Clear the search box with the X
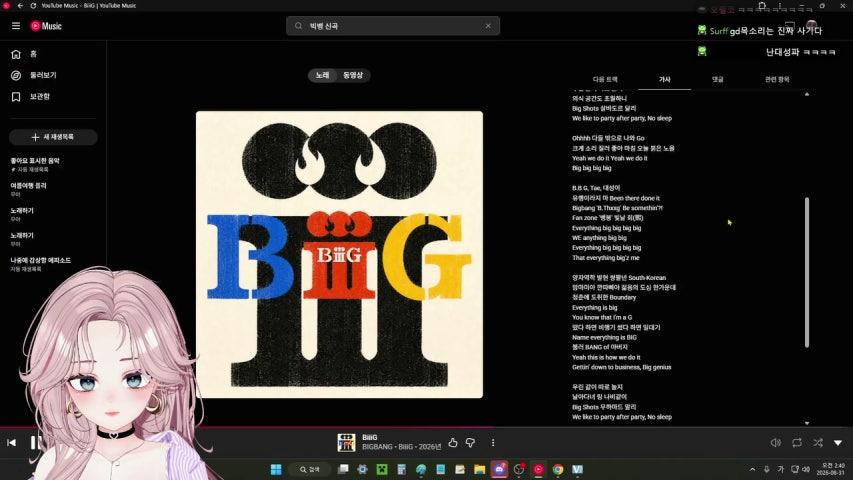This screenshot has width=853, height=480. tap(488, 26)
